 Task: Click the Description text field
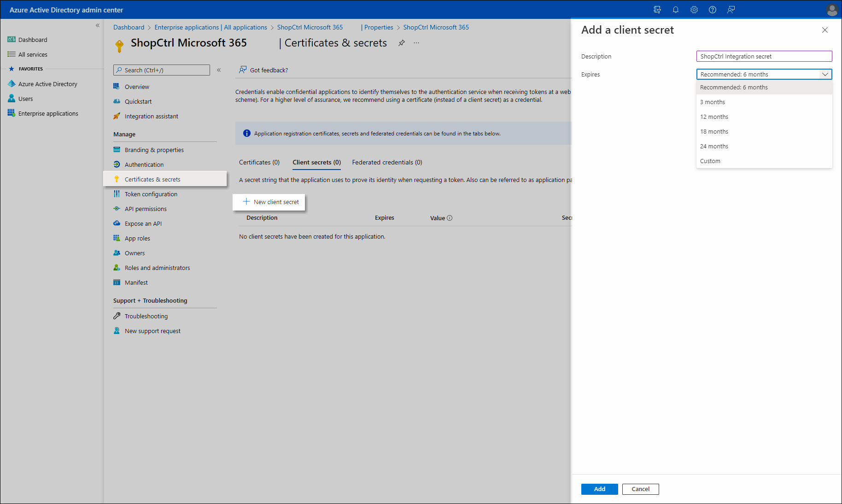(x=764, y=56)
